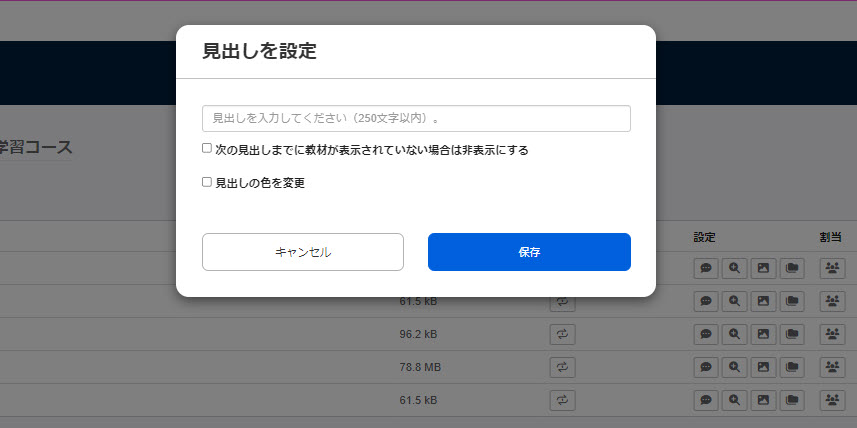
Task: Click swap arrows icon in 78.8 MB row
Action: click(x=562, y=367)
